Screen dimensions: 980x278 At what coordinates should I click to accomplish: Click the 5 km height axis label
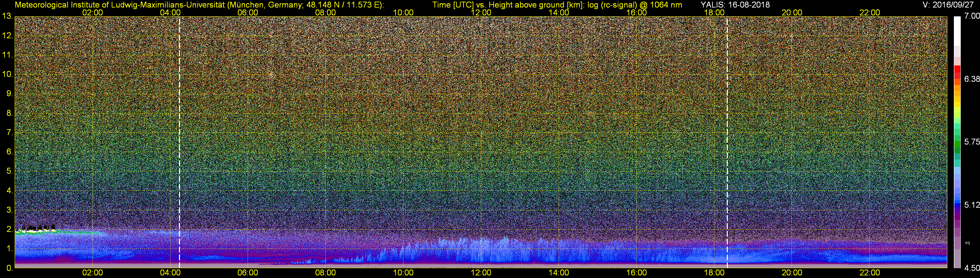[9, 171]
